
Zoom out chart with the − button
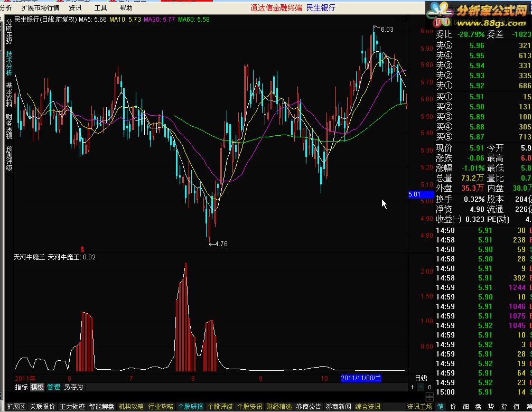pyautogui.click(x=421, y=387)
